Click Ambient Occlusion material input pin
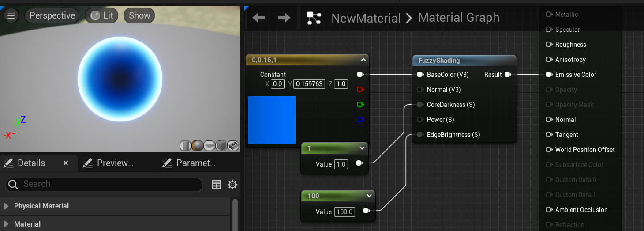 point(549,210)
